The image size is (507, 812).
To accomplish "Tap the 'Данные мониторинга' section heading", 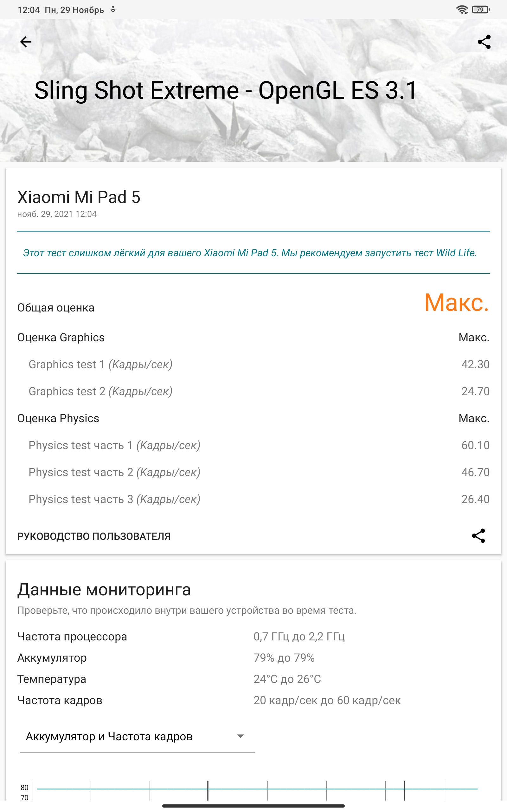I will click(104, 590).
